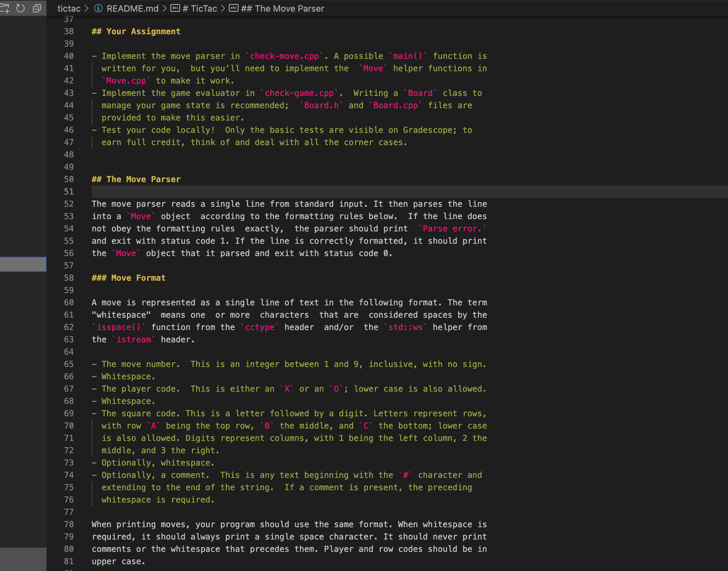Screen dimensions: 728x571
Task: Click the Collapse Folders icon
Action: (x=37, y=8)
